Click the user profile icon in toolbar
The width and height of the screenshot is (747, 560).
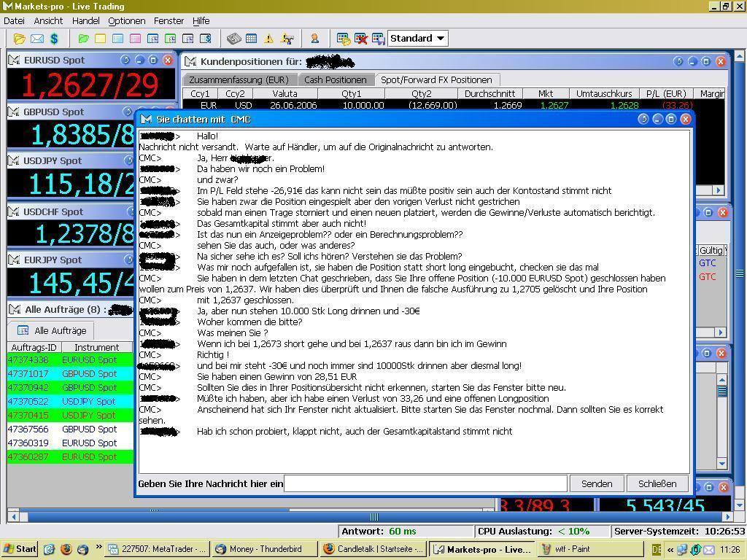[x=315, y=39]
